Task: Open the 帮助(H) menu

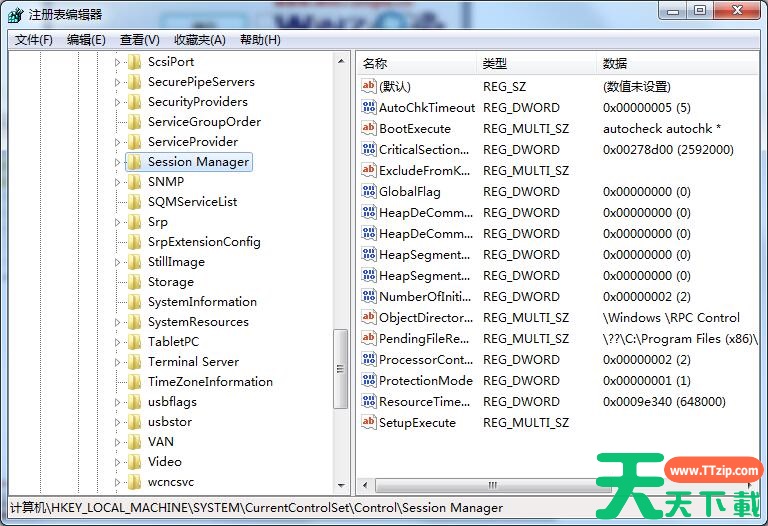Action: 260,40
